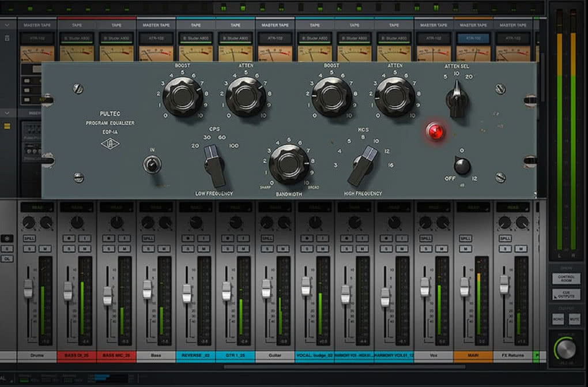Enable input monitoring on GTR 1_25
Image resolution: width=588 pixels, height=387 pixels.
(x=244, y=238)
